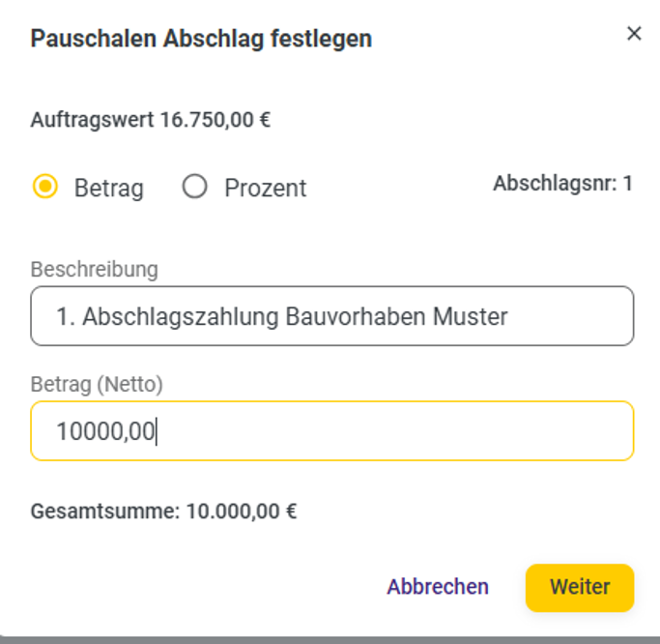
Task: Place cursor in the 10000,00 value
Action: click(105, 431)
